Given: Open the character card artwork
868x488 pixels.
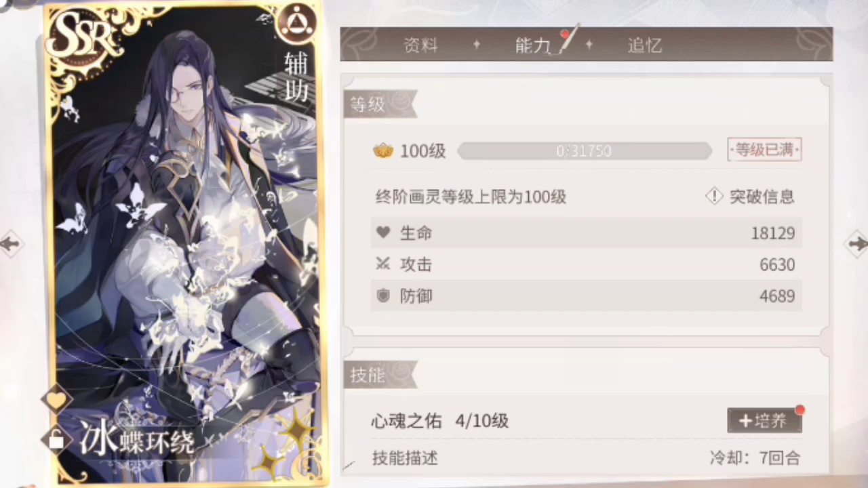Looking at the screenshot, I should tap(185, 244).
